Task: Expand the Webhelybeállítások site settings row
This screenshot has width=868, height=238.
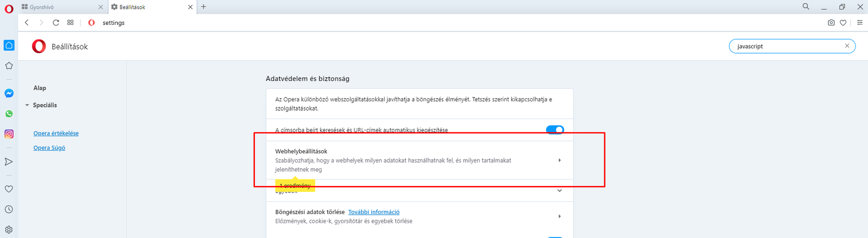Action: 559,160
